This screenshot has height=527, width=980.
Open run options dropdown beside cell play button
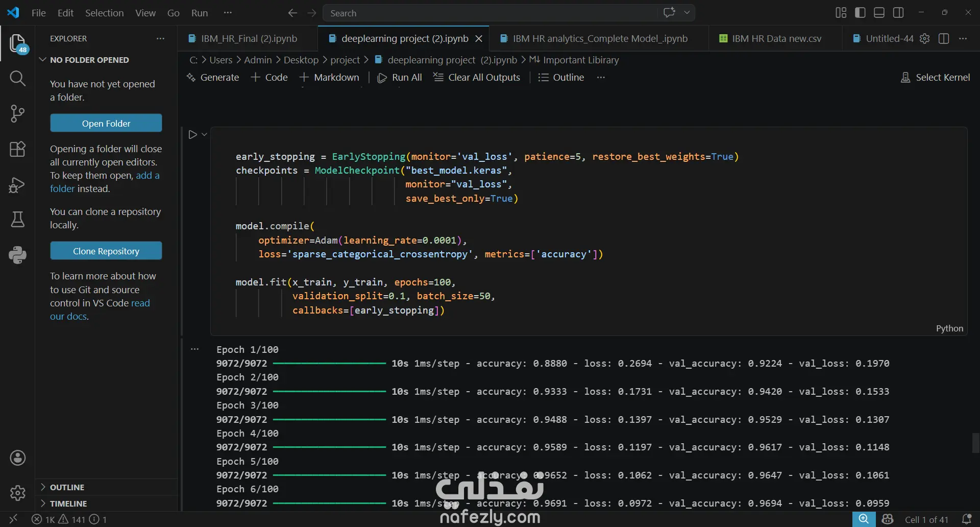(x=204, y=134)
